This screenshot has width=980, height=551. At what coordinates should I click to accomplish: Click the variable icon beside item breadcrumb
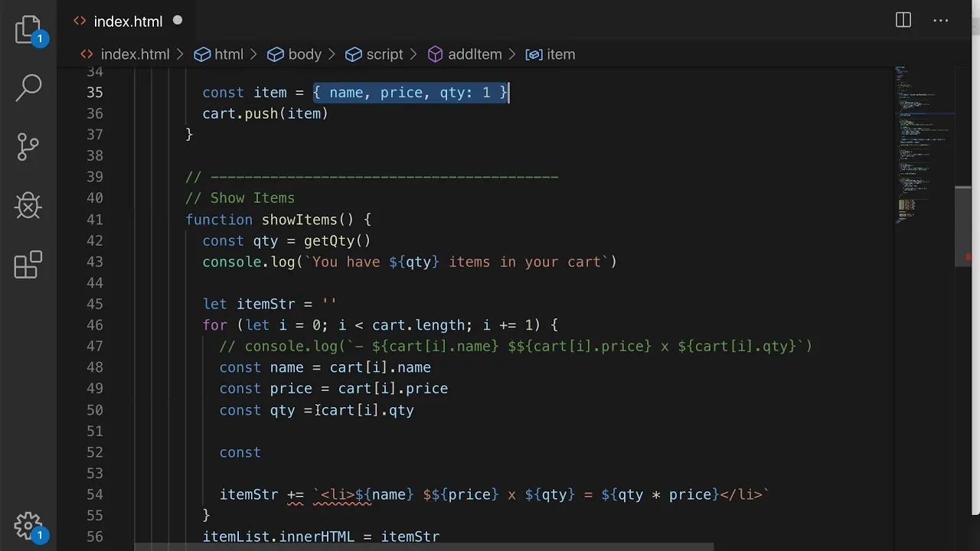point(534,54)
